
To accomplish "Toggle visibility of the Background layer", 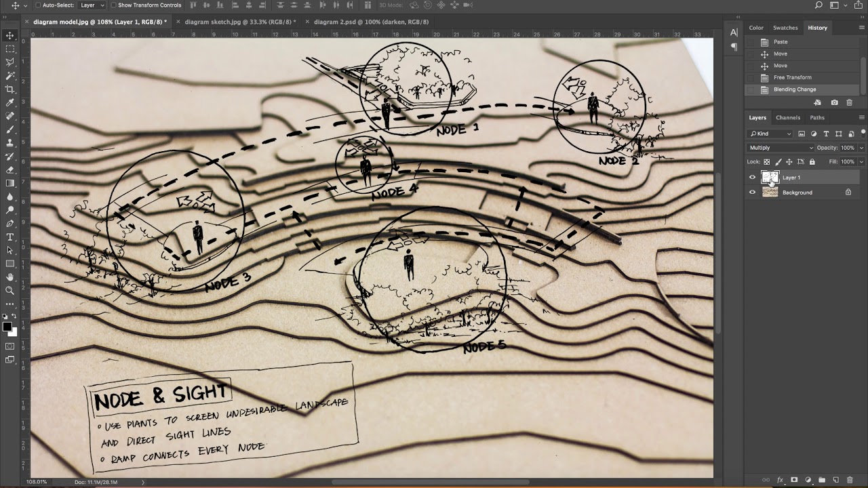I will click(x=752, y=192).
